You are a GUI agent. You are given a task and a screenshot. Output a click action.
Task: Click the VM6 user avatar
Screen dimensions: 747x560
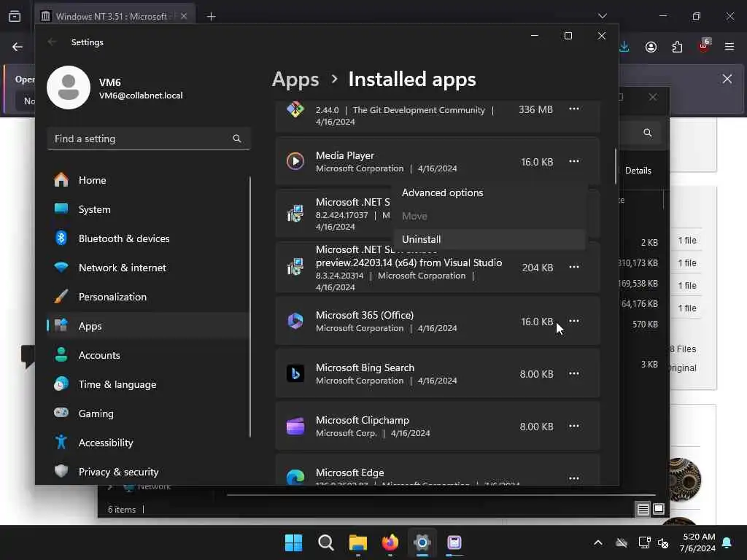[69, 87]
